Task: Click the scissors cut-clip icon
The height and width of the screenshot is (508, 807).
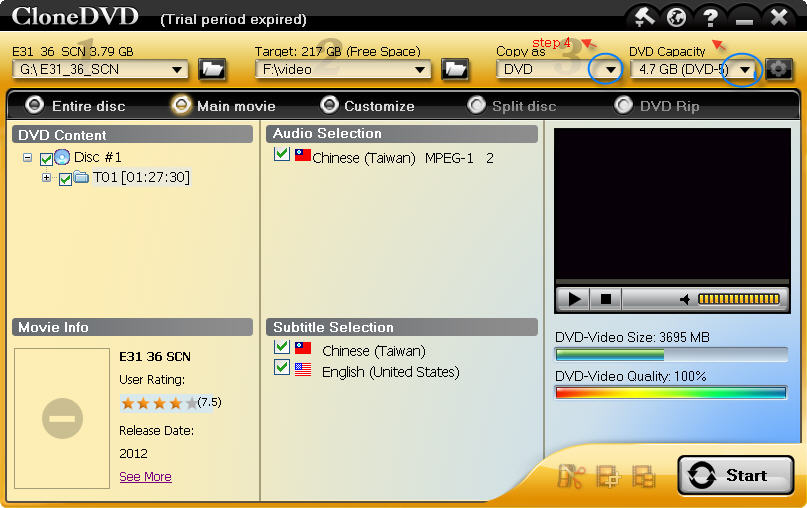Action: click(x=571, y=476)
